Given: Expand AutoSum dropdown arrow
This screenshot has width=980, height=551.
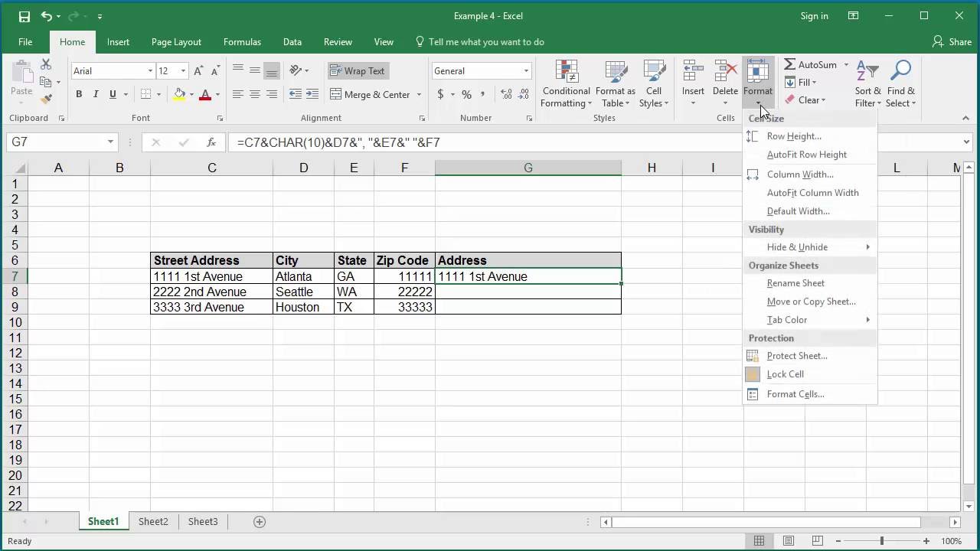Looking at the screenshot, I should coord(846,65).
